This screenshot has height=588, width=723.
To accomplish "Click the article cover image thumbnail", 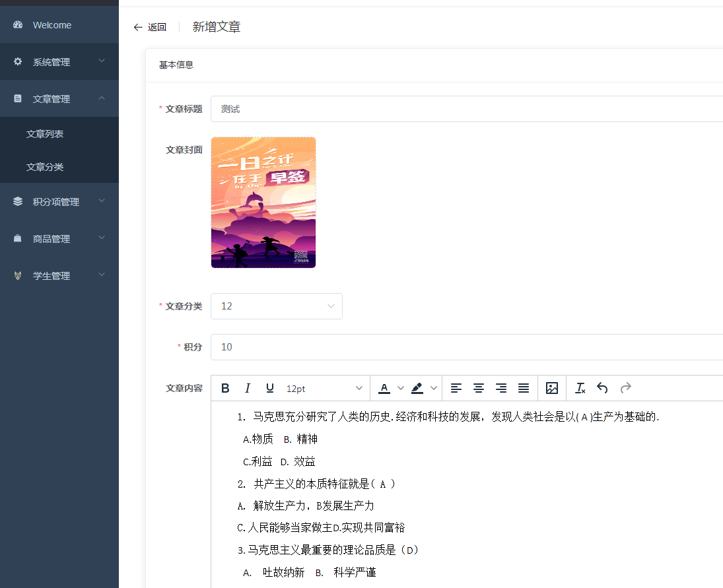I will coord(263,203).
